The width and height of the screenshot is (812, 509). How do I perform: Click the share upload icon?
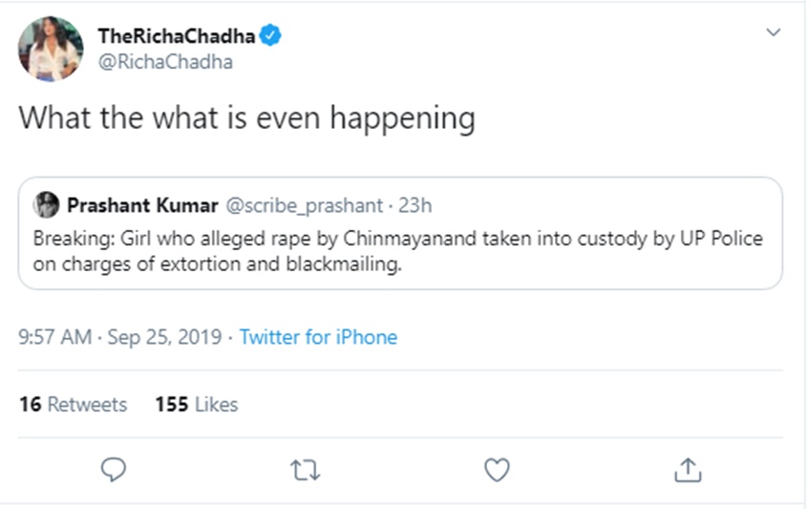[689, 469]
